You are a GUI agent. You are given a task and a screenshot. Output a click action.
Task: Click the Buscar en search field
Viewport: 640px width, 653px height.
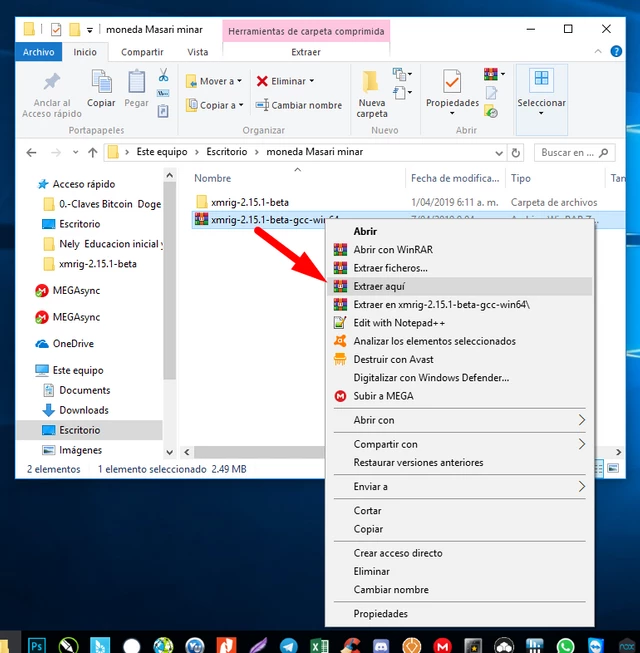pos(574,153)
